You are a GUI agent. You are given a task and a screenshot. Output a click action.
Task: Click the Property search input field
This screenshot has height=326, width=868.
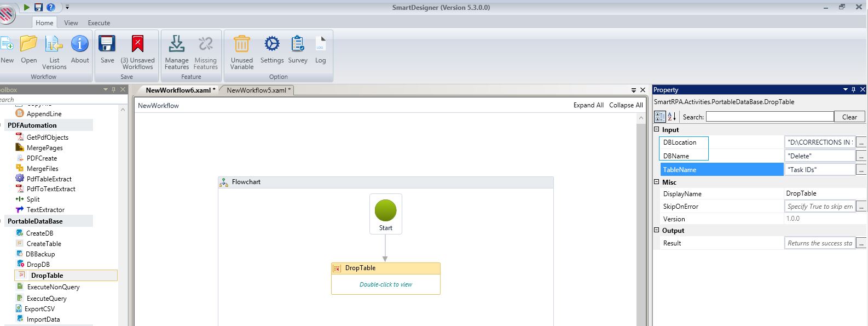point(769,117)
